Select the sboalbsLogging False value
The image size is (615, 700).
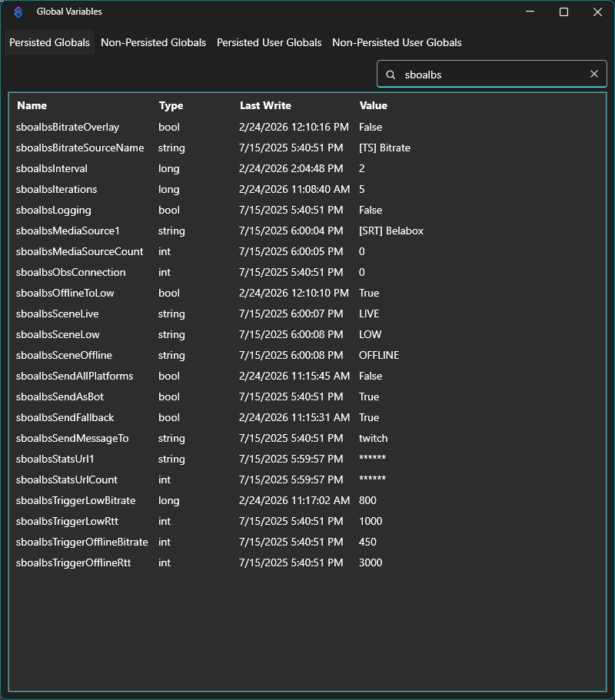(370, 210)
